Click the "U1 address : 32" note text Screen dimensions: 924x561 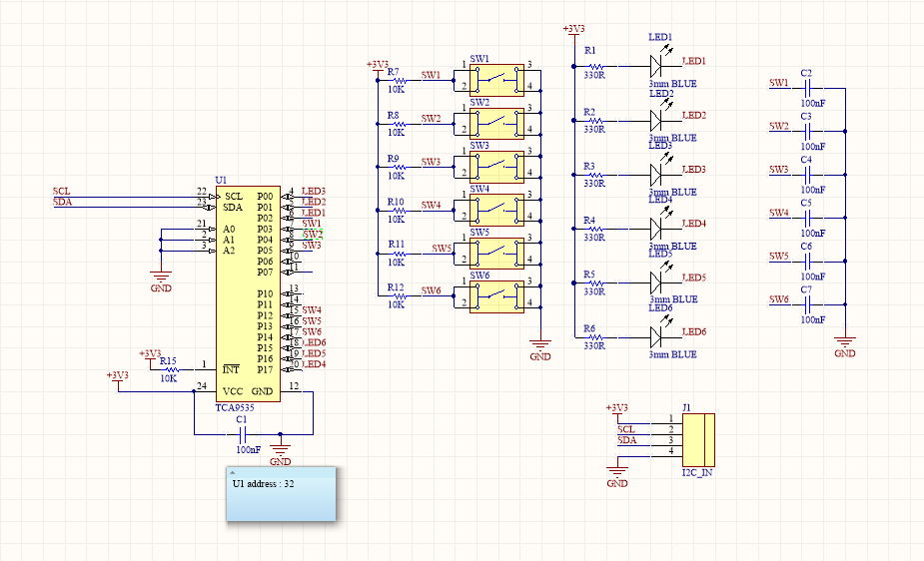[263, 484]
